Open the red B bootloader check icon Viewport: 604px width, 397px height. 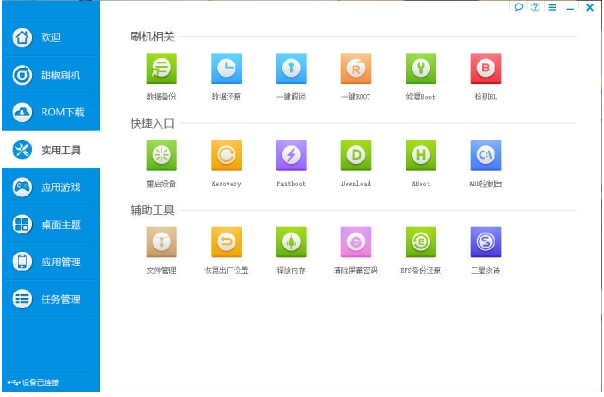(x=486, y=69)
